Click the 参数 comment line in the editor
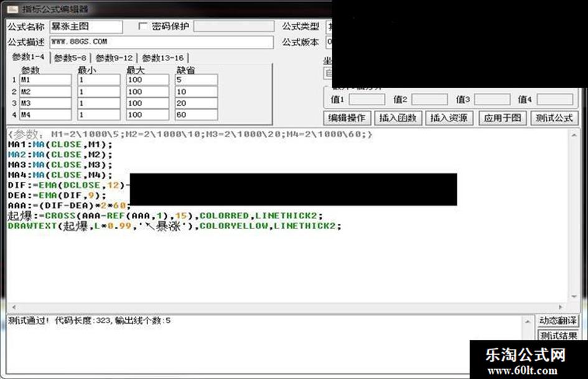588x379 pixels. pyautogui.click(x=190, y=134)
